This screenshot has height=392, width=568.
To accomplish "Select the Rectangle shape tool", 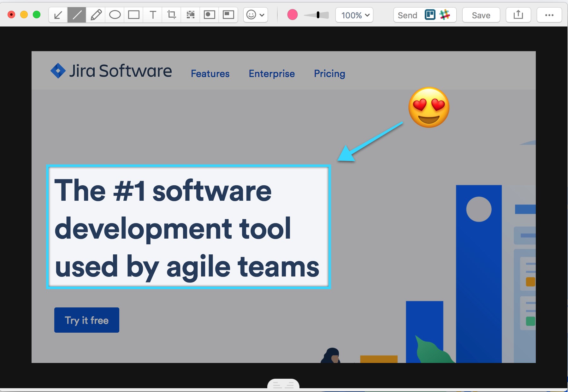I will pos(134,15).
